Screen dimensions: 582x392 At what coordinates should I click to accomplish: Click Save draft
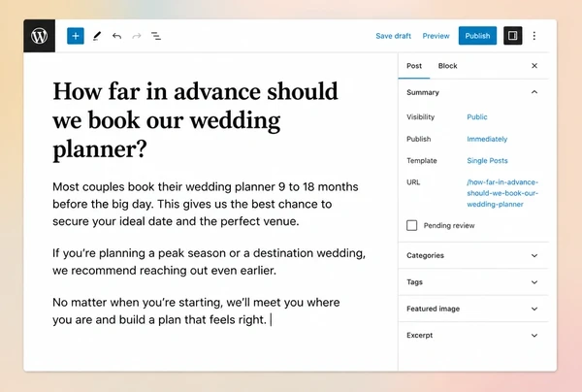393,36
